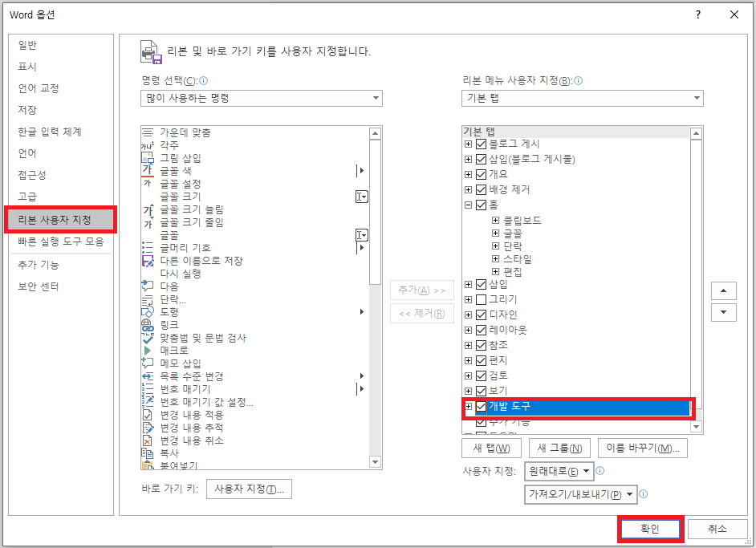756x548 pixels.
Task: Open the 저장 category
Action: point(61,110)
